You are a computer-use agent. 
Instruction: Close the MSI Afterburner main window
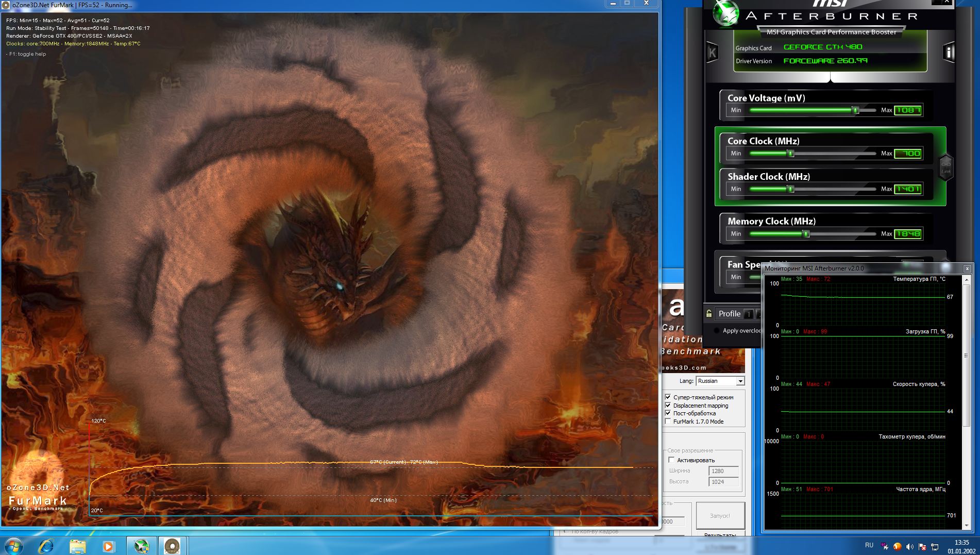point(947,2)
